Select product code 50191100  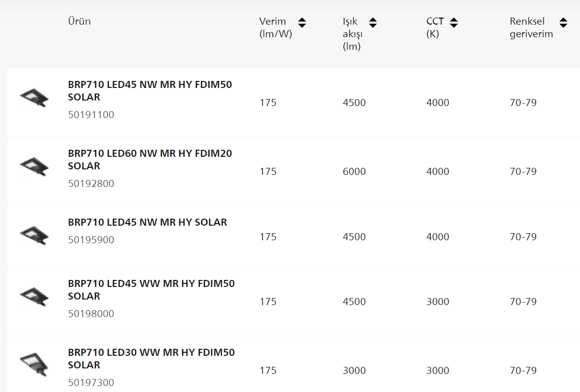click(91, 115)
